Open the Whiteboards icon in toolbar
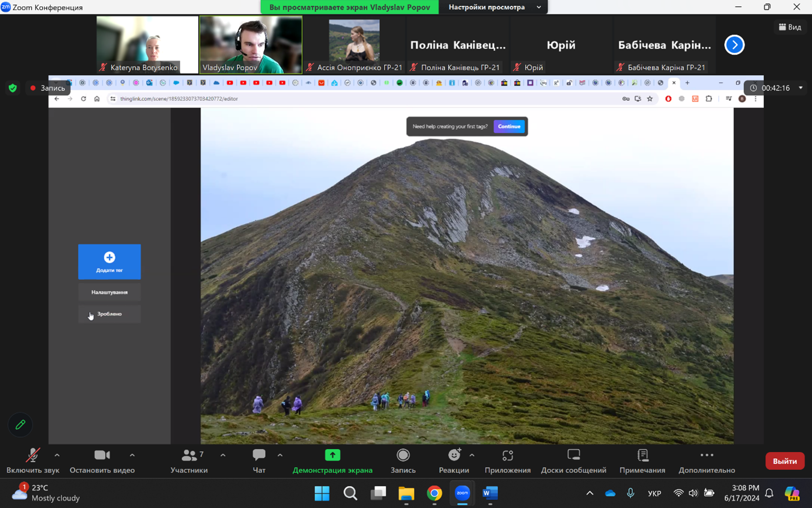 (574, 456)
